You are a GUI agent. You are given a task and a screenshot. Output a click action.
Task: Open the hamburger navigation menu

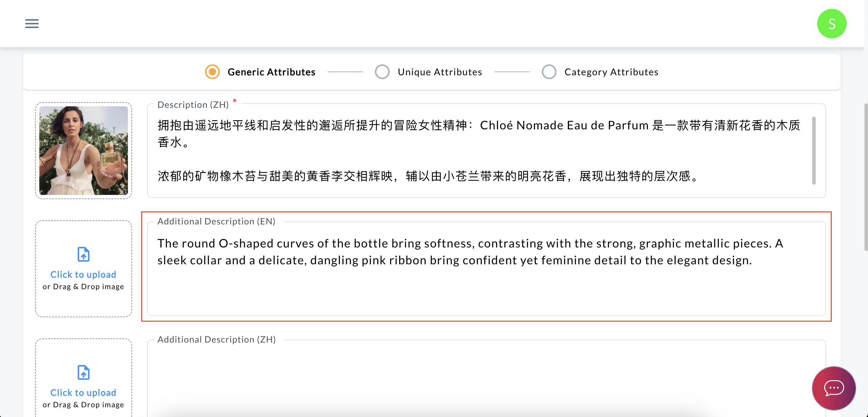click(x=32, y=24)
